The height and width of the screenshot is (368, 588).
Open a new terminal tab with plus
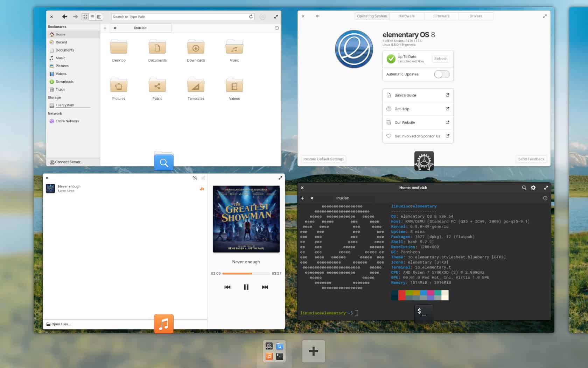pyautogui.click(x=302, y=198)
